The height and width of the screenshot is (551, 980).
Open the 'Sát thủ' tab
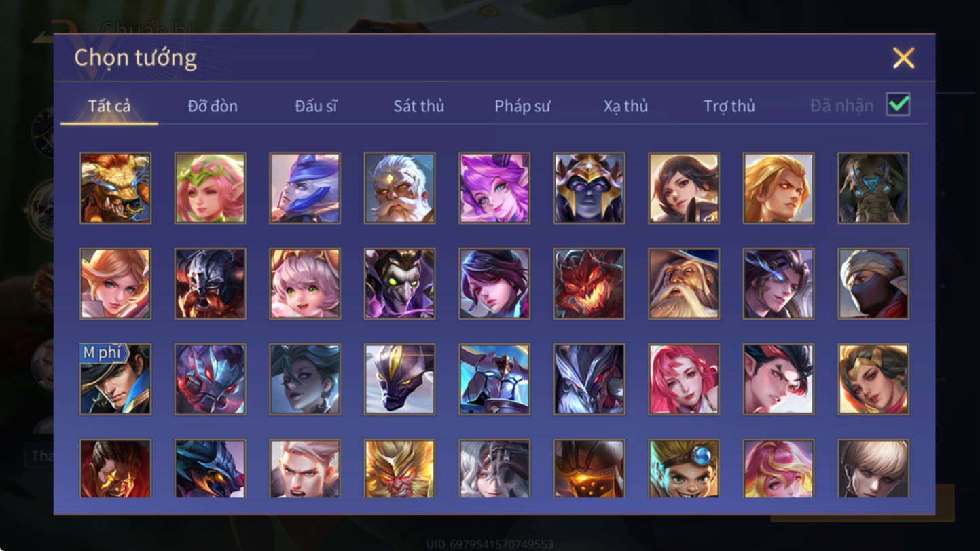tap(419, 106)
